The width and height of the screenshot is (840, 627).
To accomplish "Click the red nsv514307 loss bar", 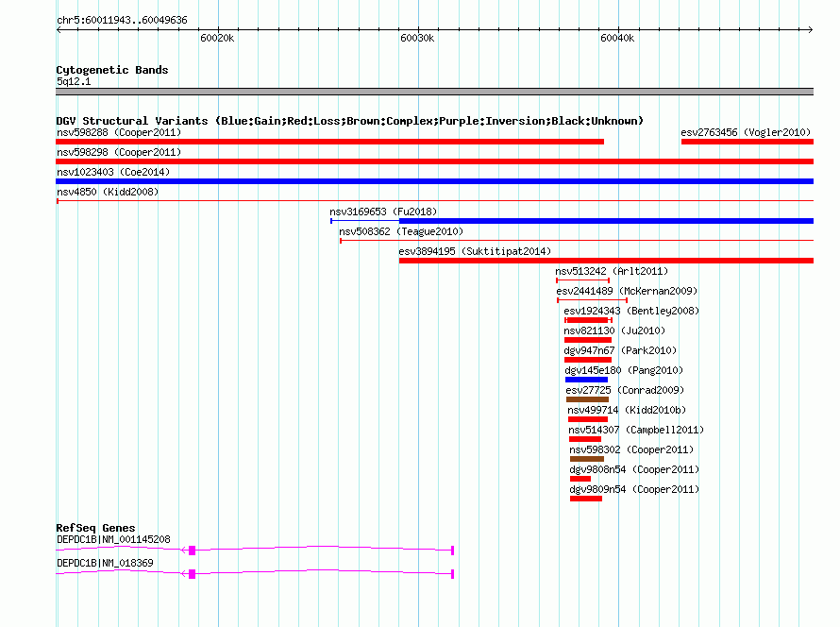I will (585, 439).
